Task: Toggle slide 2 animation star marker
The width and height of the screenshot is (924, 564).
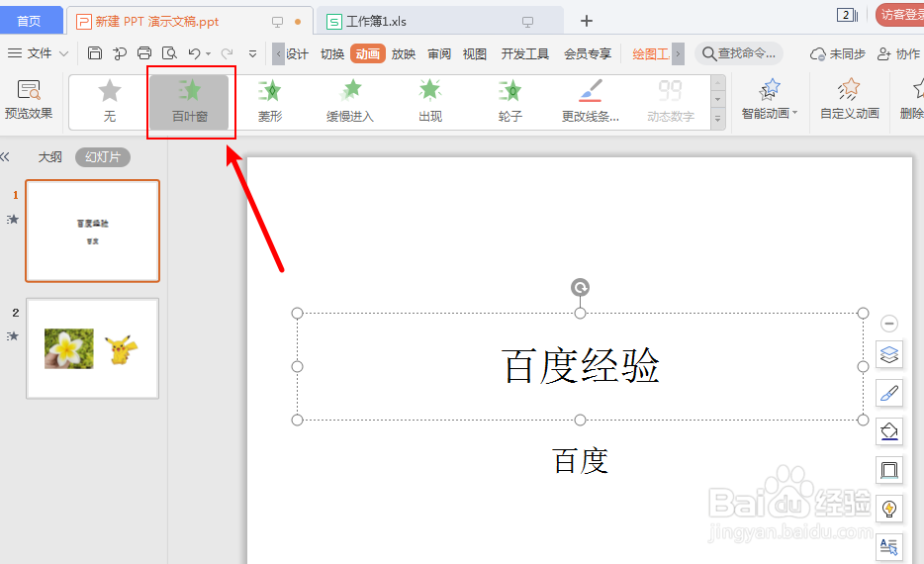Action: click(13, 335)
